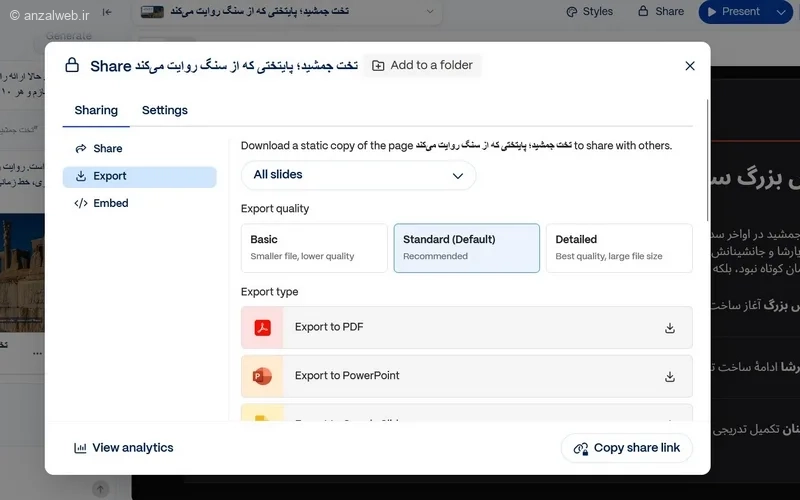Choose Standard (Default) export quality
The image size is (800, 500).
tap(466, 248)
